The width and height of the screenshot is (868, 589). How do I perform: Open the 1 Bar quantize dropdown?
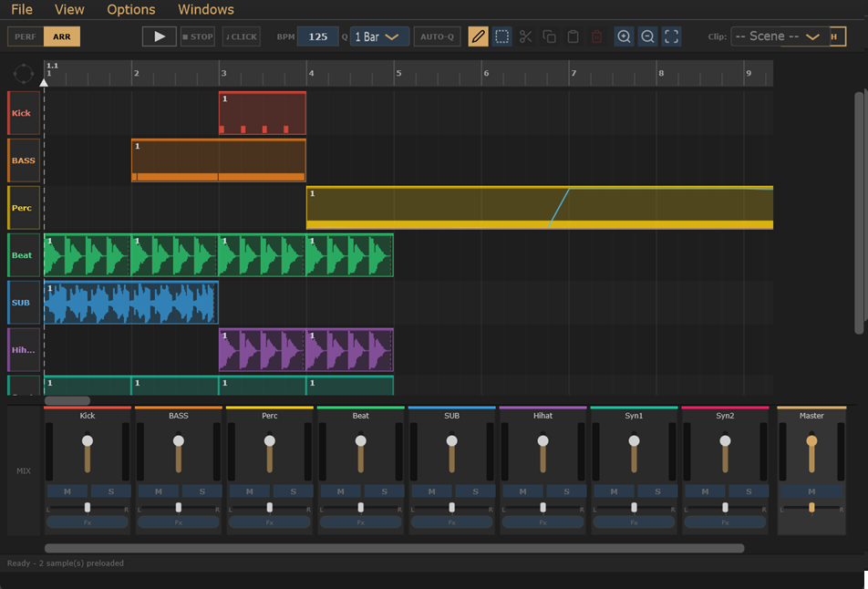[379, 36]
